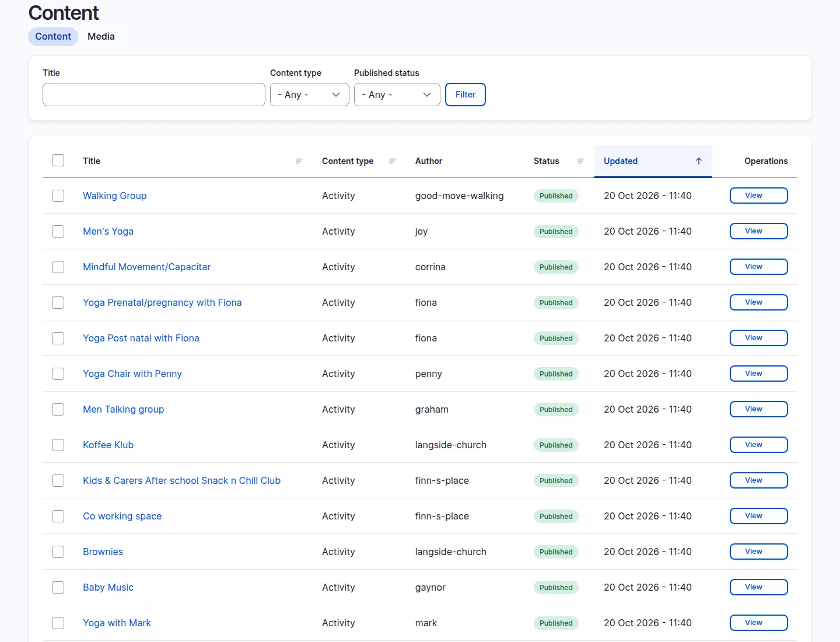Image resolution: width=840 pixels, height=642 pixels.
Task: Click View for Men's Yoga row
Action: (759, 231)
